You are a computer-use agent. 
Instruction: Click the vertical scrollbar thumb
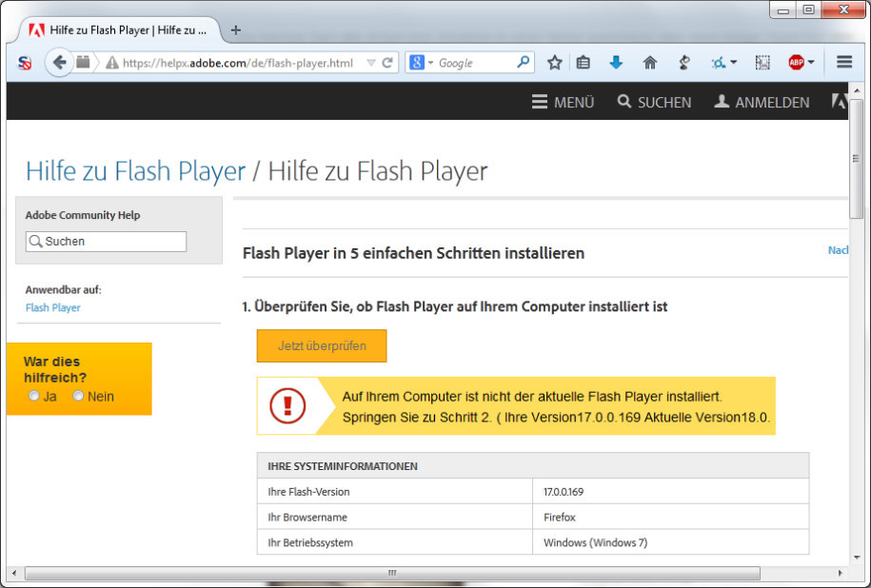(856, 159)
